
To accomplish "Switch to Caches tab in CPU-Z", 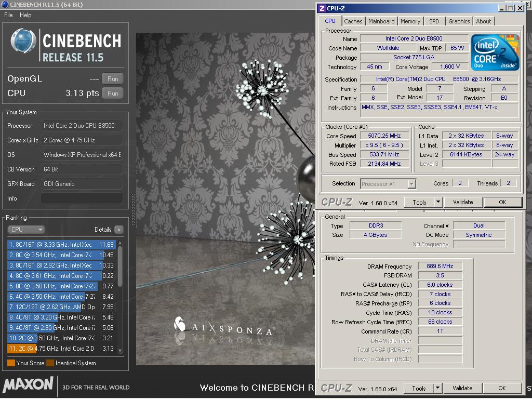I will click(x=353, y=21).
